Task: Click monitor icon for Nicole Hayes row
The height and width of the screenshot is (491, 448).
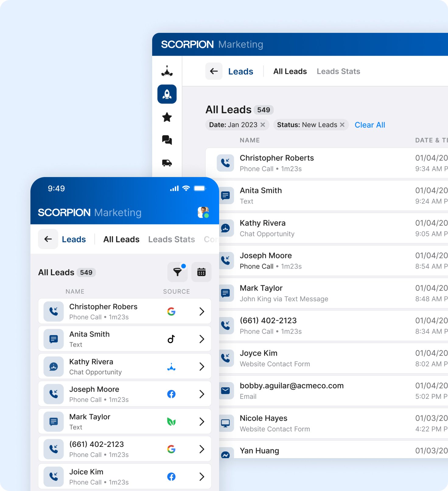Action: 226,423
